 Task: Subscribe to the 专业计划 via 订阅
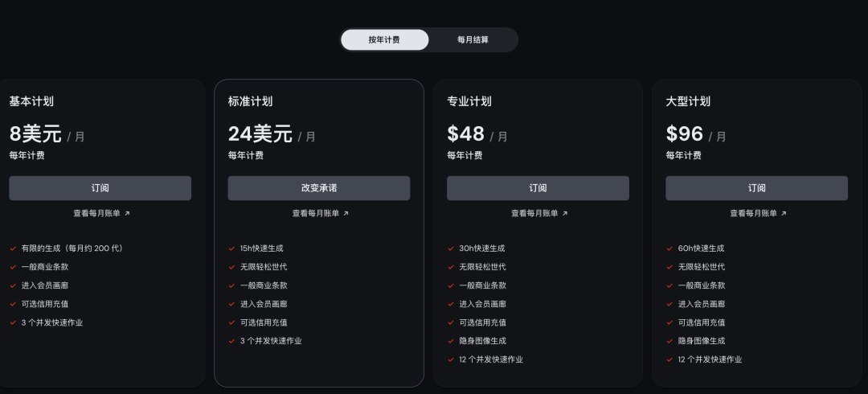pos(538,188)
